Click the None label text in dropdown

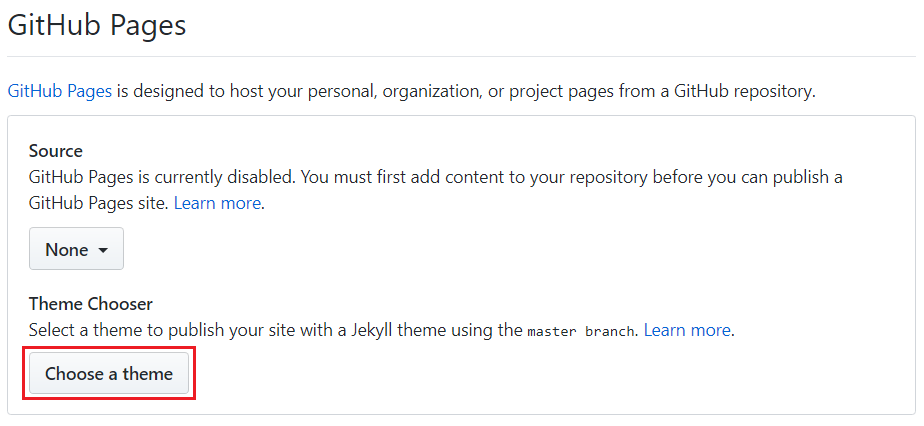(x=67, y=249)
